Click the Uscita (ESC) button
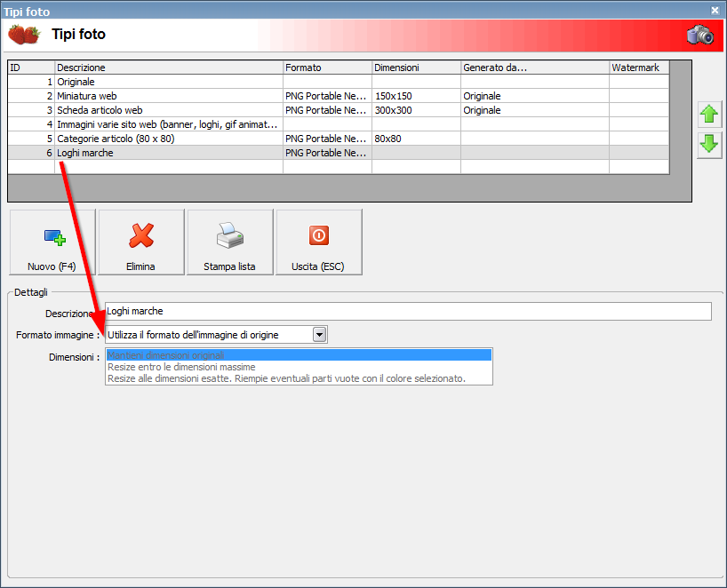 coord(319,242)
